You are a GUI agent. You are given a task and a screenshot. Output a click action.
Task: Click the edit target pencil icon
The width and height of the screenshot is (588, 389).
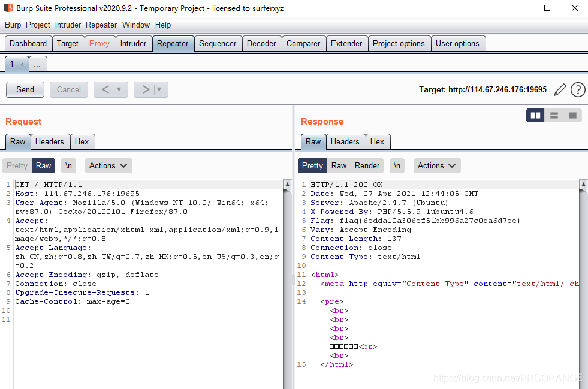tap(560, 90)
